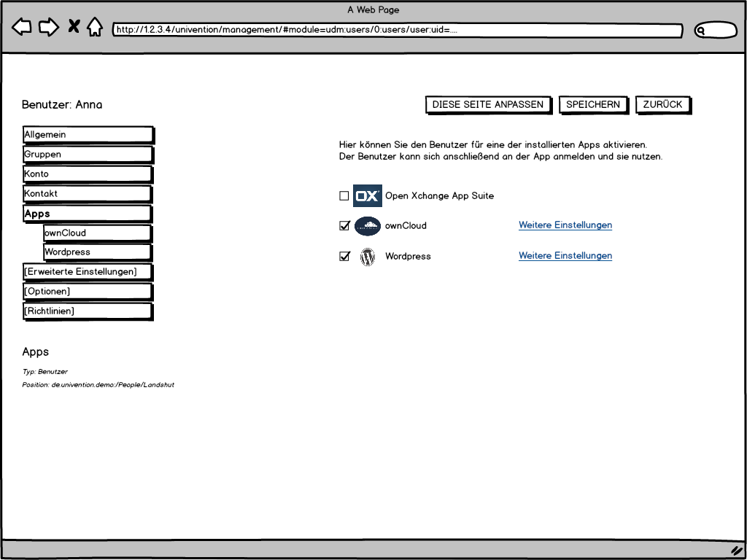Click the Wordpress logo icon
Screen dimensions: 747x560
[368, 257]
